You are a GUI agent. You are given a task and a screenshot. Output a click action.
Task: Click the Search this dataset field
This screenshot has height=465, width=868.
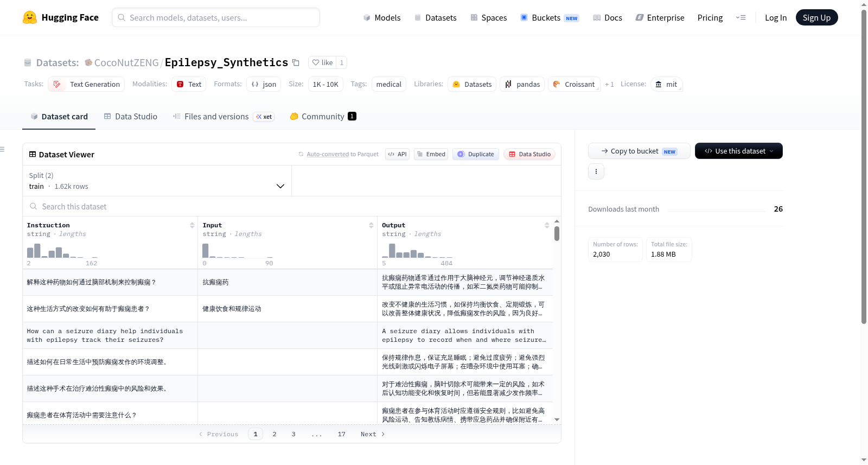point(292,207)
